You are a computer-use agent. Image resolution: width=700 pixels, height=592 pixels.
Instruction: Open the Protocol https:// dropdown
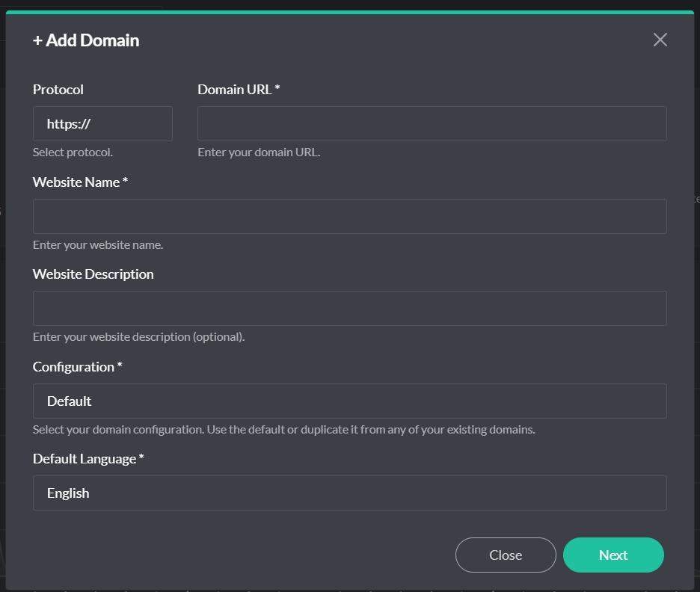point(102,123)
